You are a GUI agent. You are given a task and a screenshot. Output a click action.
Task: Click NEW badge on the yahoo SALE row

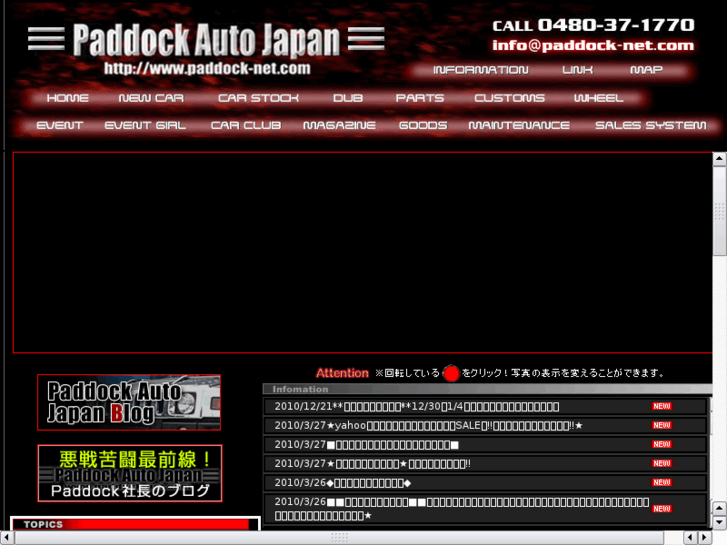point(662,425)
